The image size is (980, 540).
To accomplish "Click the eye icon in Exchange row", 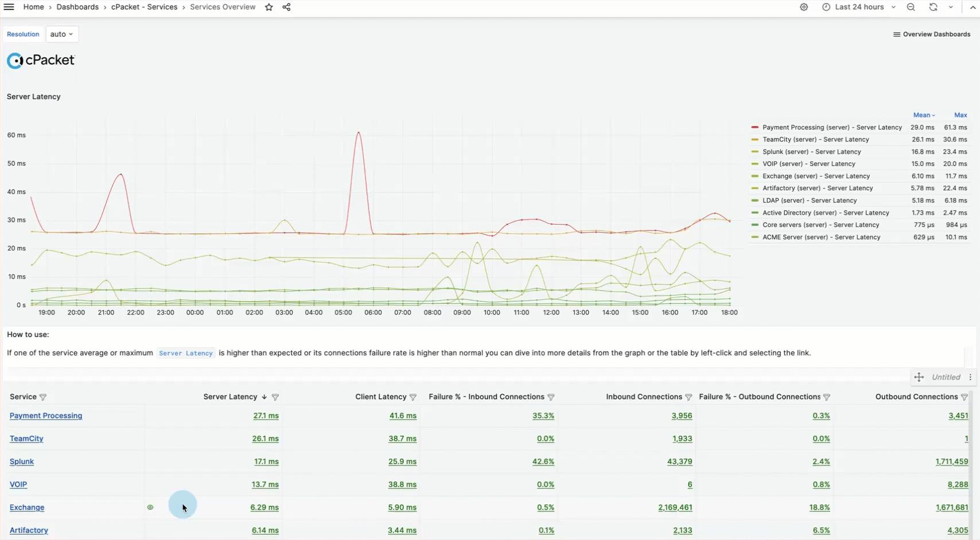I will coord(150,507).
